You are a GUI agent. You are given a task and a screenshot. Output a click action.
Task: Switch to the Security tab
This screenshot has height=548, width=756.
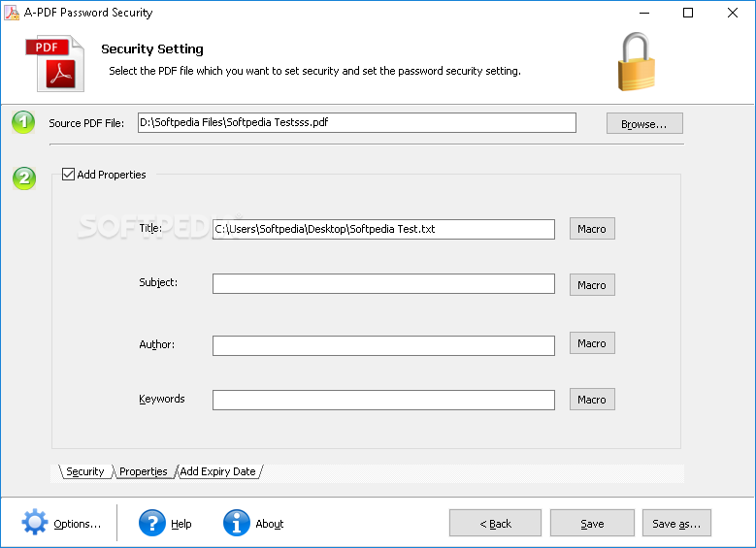click(84, 471)
